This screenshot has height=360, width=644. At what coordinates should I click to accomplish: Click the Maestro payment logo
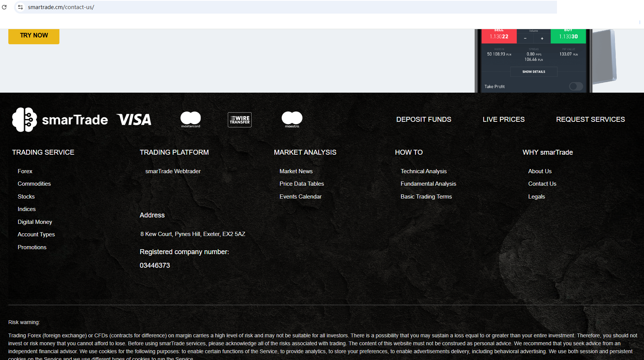point(292,119)
